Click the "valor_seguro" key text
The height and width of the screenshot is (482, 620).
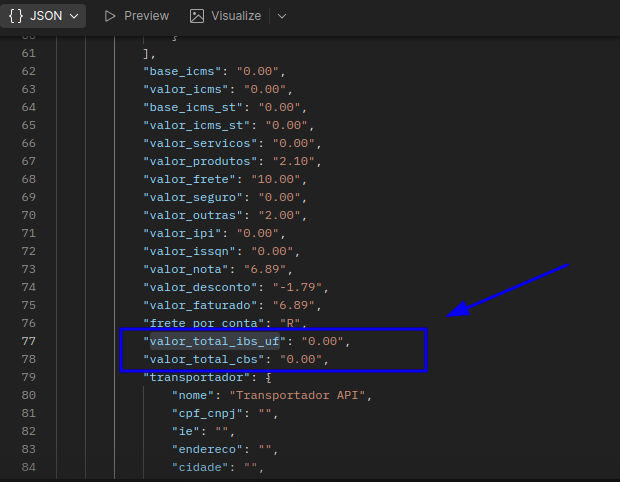[x=193, y=197]
